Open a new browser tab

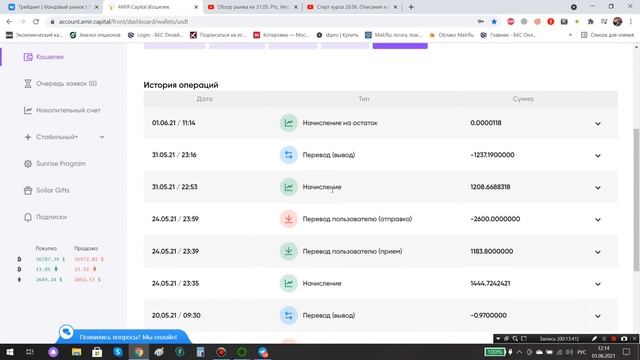411,7
